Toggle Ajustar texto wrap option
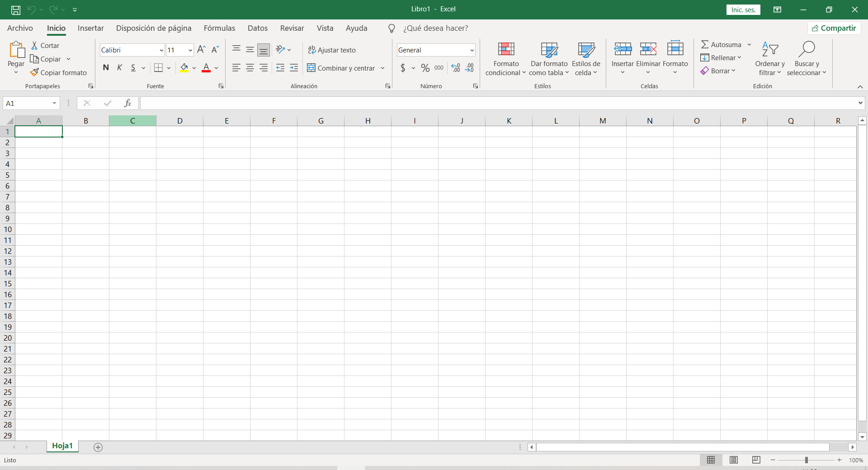The height and width of the screenshot is (470, 868). coord(332,50)
